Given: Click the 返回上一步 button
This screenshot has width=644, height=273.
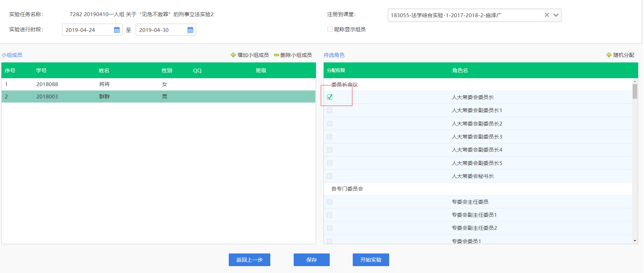Looking at the screenshot, I should tap(249, 260).
